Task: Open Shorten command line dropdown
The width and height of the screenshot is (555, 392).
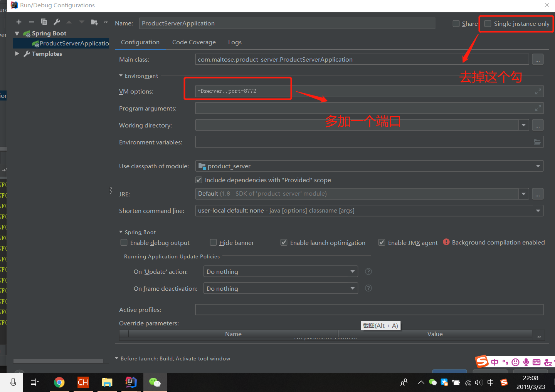Action: (x=538, y=211)
